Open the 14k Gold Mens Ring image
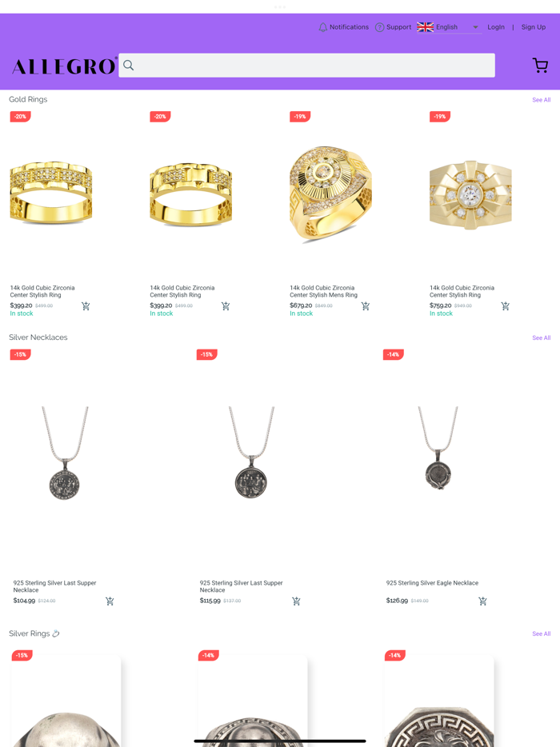Image resolution: width=560 pixels, height=747 pixels. [x=330, y=193]
